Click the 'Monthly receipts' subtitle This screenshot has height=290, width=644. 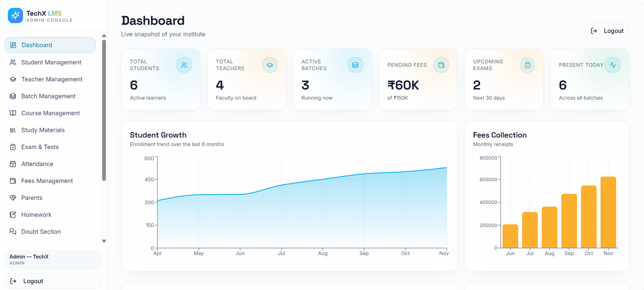click(x=493, y=144)
